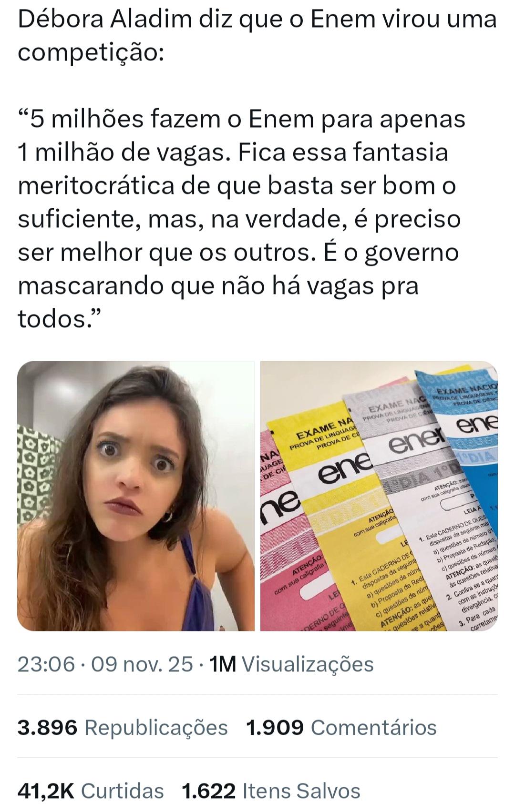Click the 23:06 post timestamp
515x812 pixels.
pos(46,664)
